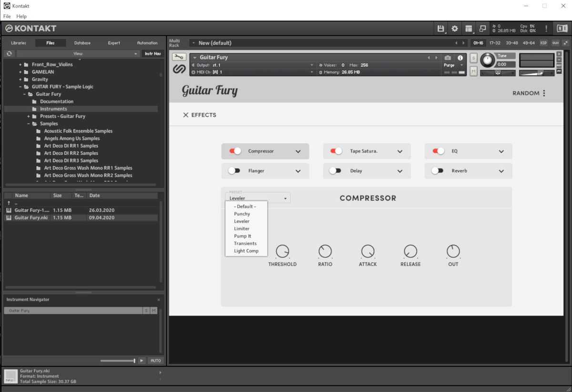Image resolution: width=572 pixels, height=392 pixels.
Task: Switch to the Database tab
Action: tap(82, 43)
